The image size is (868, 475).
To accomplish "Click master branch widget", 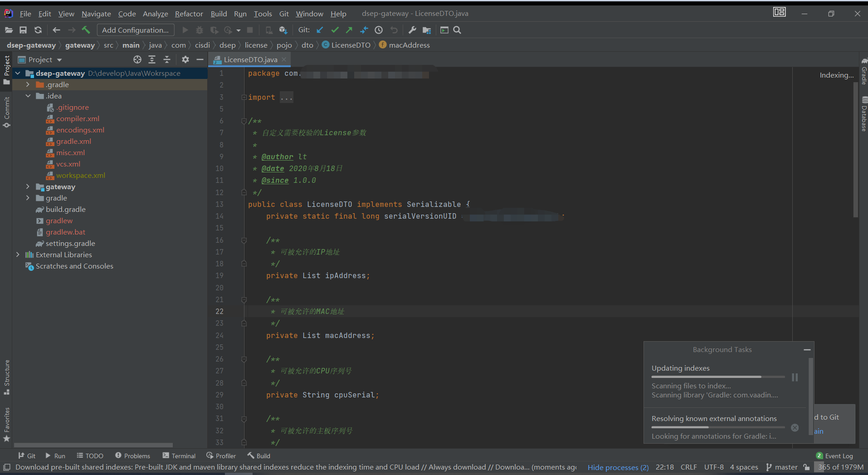I will coord(782,467).
